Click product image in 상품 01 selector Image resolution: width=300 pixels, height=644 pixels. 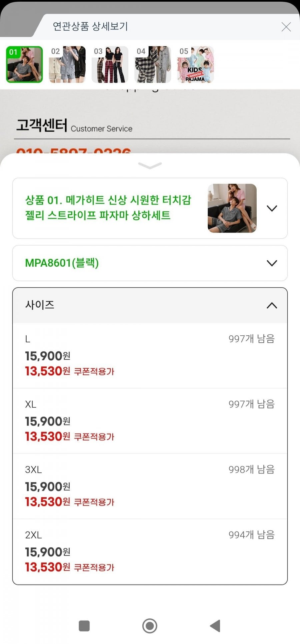[232, 208]
